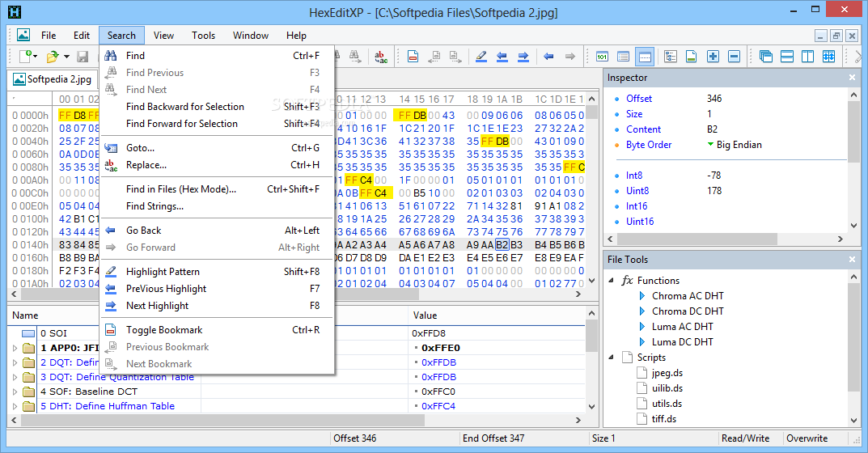This screenshot has height=453, width=868.
Task: Click the Read/Write status bar indicator
Action: coord(745,438)
